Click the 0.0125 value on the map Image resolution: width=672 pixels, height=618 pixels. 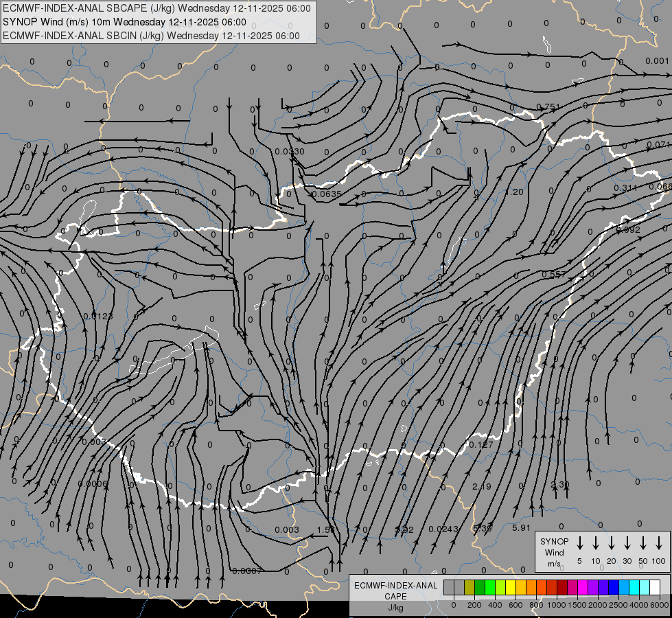(x=98, y=316)
